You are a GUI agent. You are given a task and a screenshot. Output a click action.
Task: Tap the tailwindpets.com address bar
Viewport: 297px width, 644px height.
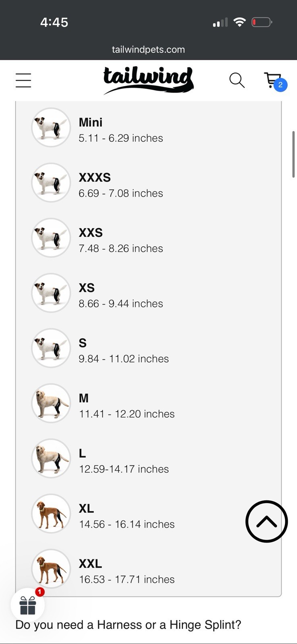pyautogui.click(x=148, y=50)
